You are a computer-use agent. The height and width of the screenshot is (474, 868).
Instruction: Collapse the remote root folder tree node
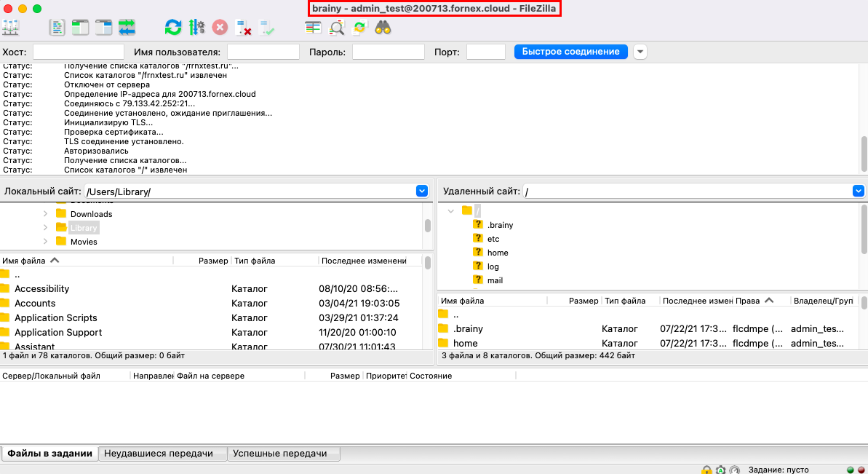click(x=450, y=211)
